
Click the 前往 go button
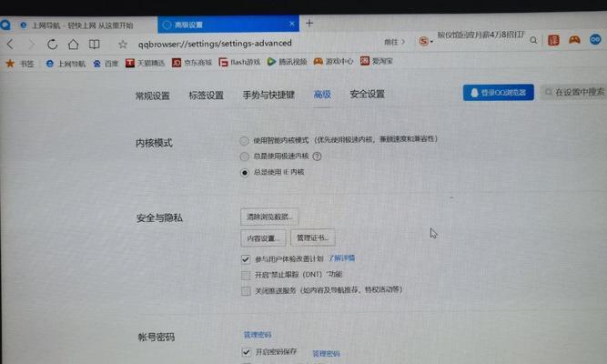click(394, 42)
